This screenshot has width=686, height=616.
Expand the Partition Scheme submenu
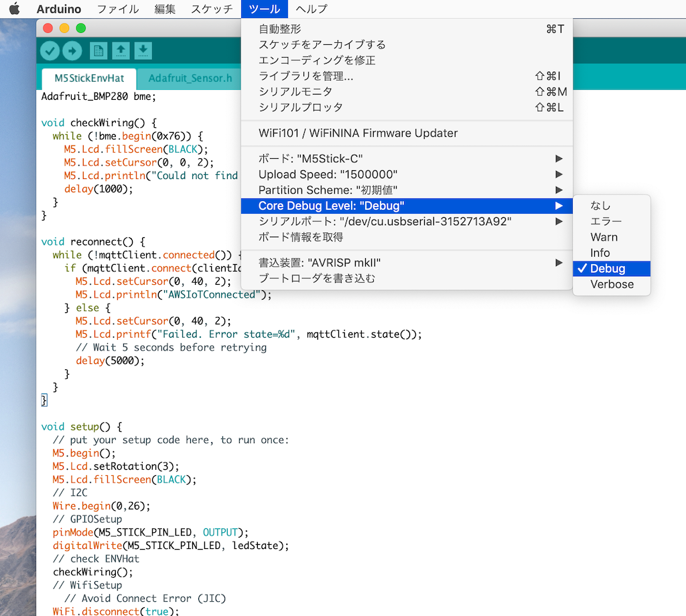[407, 190]
